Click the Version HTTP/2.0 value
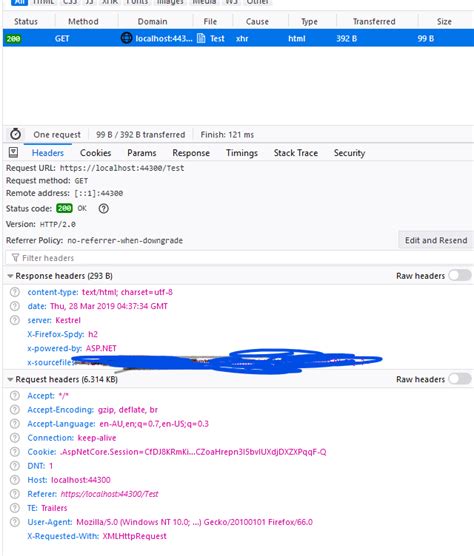Image resolution: width=474 pixels, height=556 pixels. tap(57, 224)
